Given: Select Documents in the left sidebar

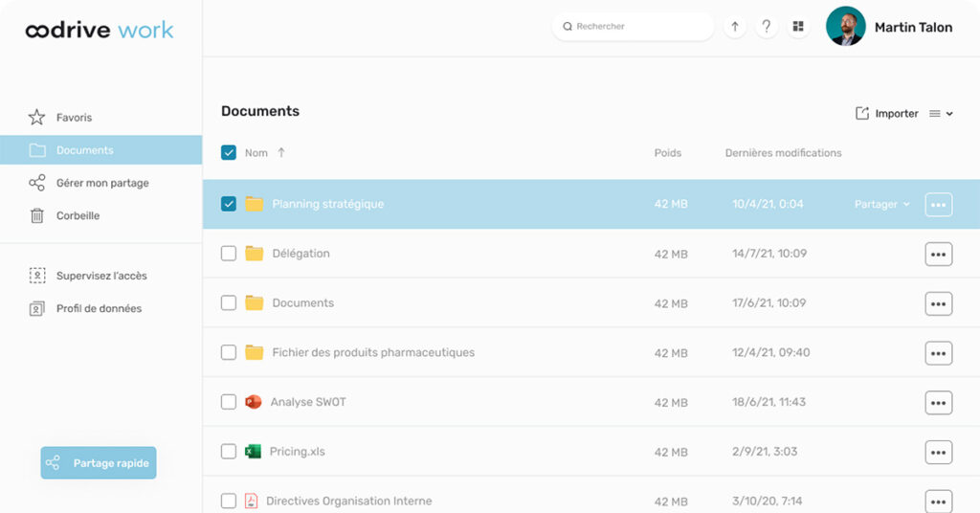Looking at the screenshot, I should coord(84,150).
